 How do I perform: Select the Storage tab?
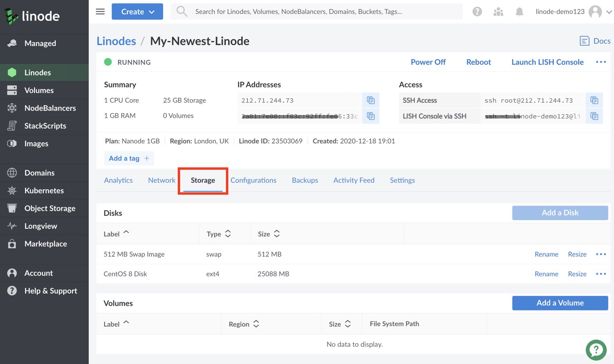click(203, 180)
